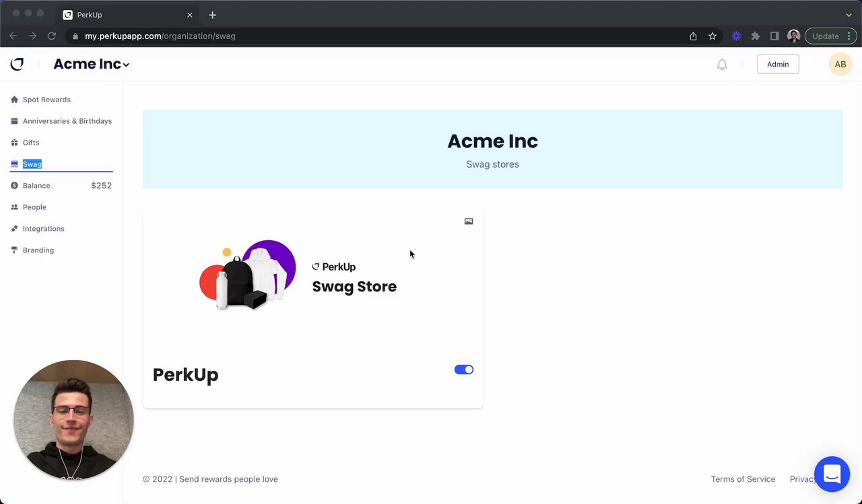This screenshot has height=504, width=862.
Task: Click the Admin button
Action: click(778, 64)
